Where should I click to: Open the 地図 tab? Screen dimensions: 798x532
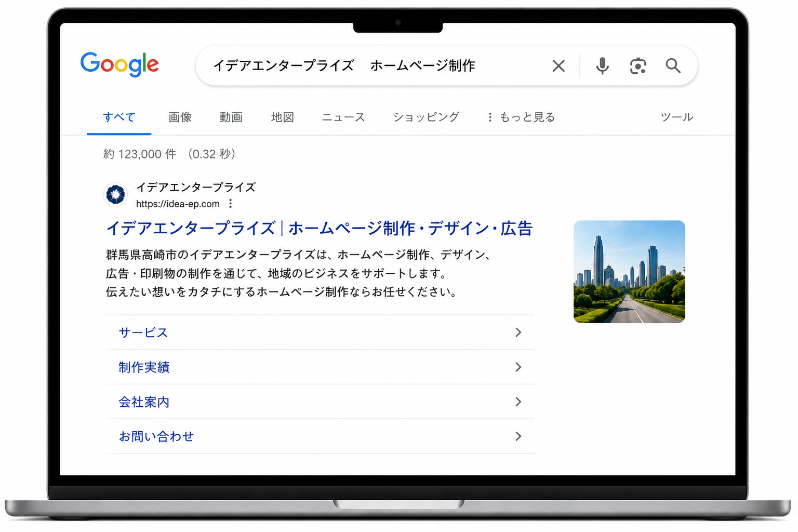pos(283,117)
